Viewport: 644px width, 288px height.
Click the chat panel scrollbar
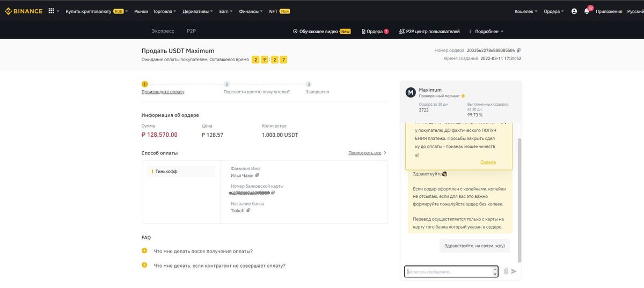click(519, 200)
